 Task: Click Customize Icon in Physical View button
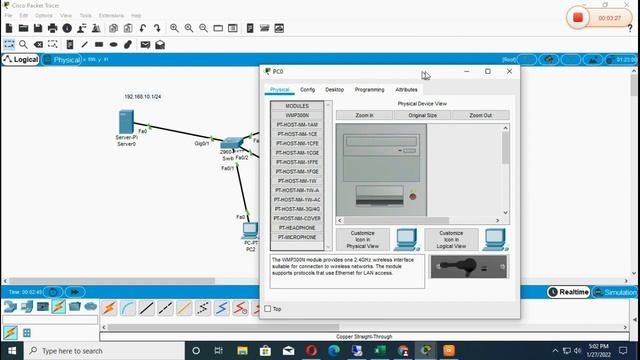(x=362, y=240)
